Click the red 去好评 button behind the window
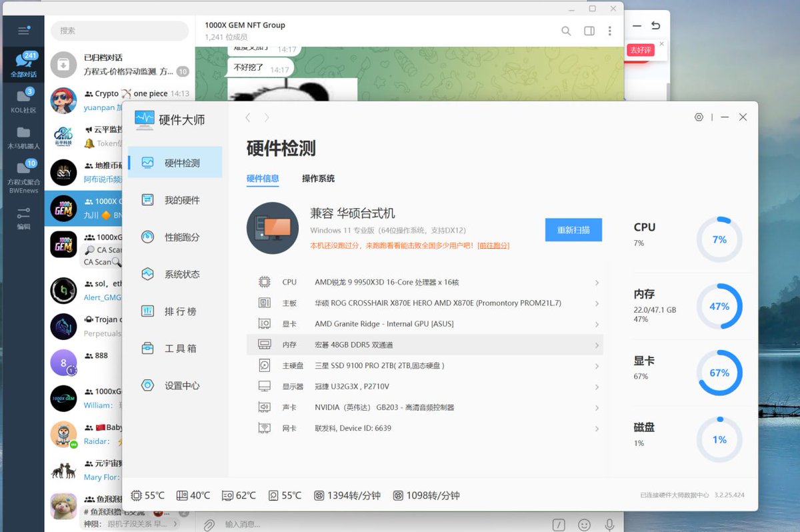The width and height of the screenshot is (800, 532). (x=640, y=50)
